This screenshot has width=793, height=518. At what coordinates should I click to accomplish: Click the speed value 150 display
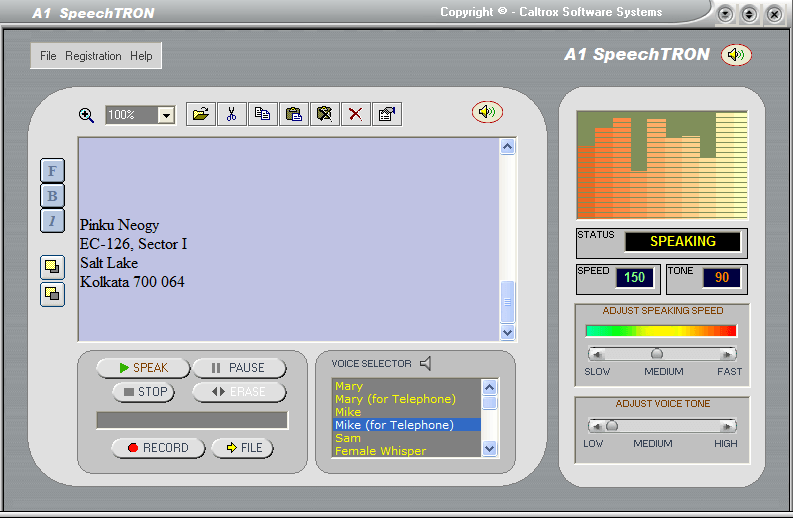click(635, 277)
